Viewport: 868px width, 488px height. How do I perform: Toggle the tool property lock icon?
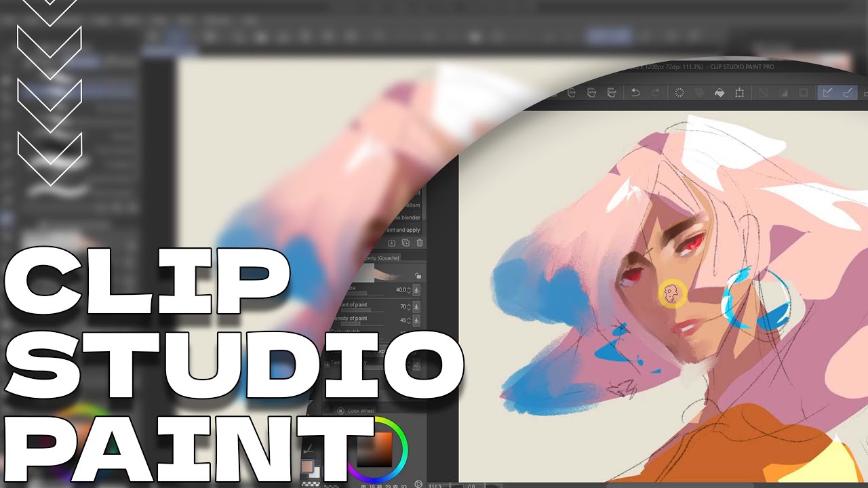coord(418,275)
